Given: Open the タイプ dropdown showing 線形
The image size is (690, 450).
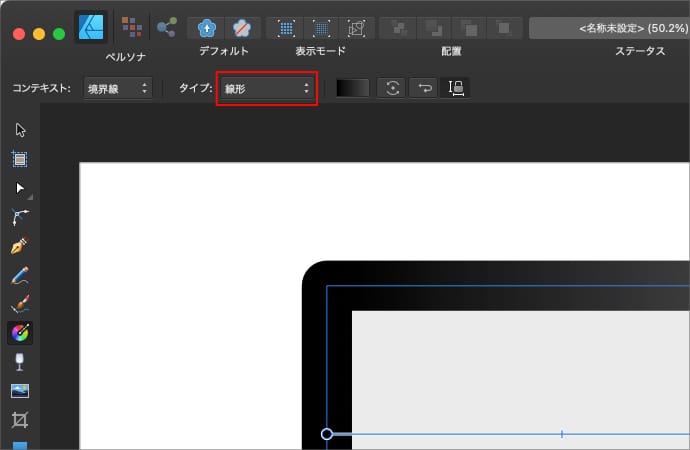Looking at the screenshot, I should click(267, 88).
